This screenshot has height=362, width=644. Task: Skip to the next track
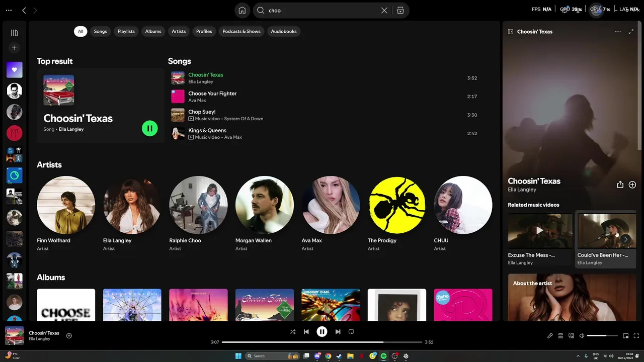(338, 332)
